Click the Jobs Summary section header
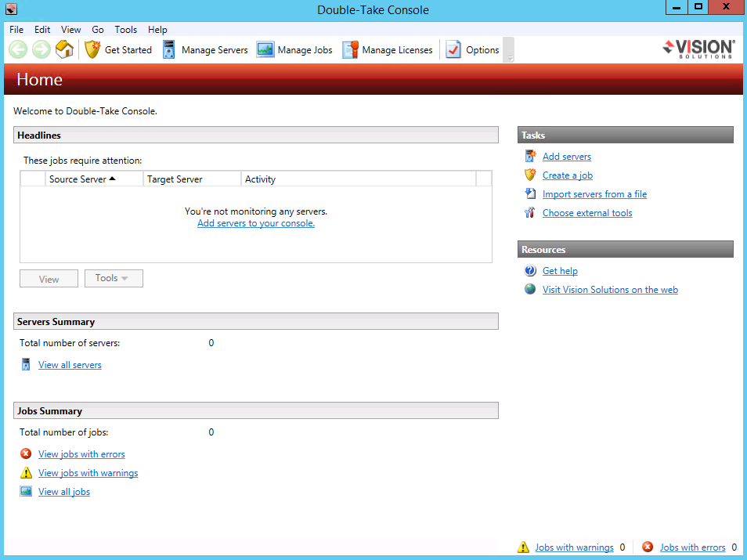Screen dimensions: 747x560 pyautogui.click(x=256, y=410)
